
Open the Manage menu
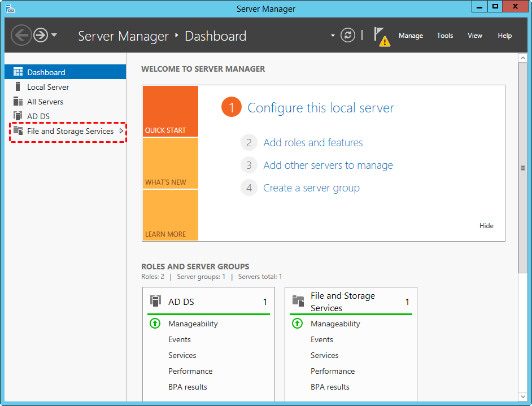point(411,36)
